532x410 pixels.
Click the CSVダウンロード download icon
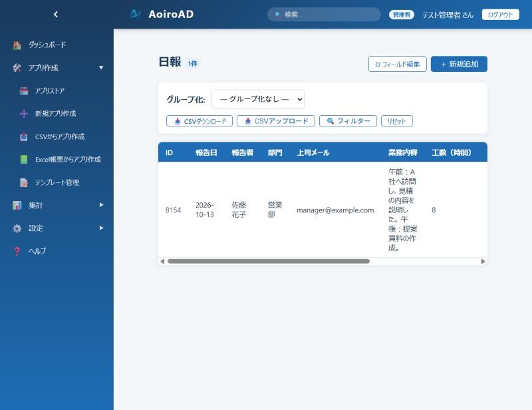click(x=178, y=121)
